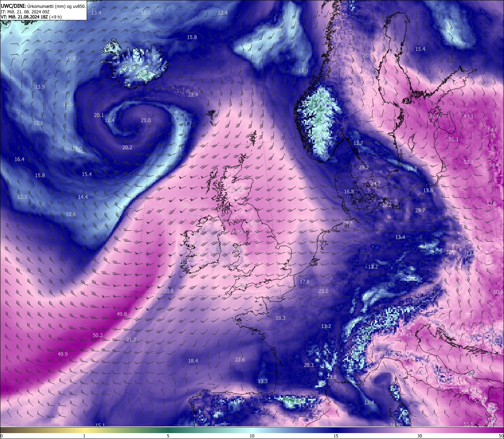
Task: Click the 12.1 value label
Action: tap(38, 123)
